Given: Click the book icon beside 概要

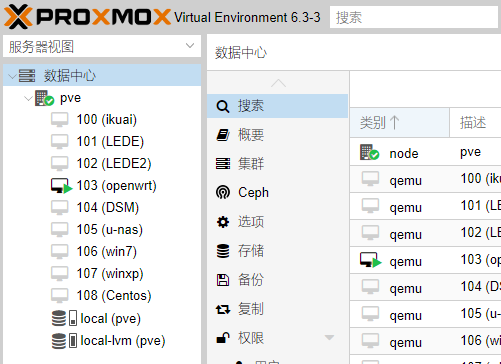Looking at the screenshot, I should 223,135.
